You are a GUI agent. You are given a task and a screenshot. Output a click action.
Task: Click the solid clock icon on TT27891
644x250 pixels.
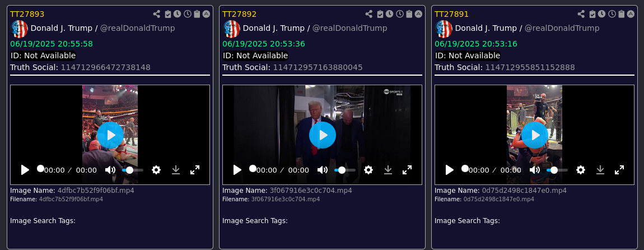point(601,14)
